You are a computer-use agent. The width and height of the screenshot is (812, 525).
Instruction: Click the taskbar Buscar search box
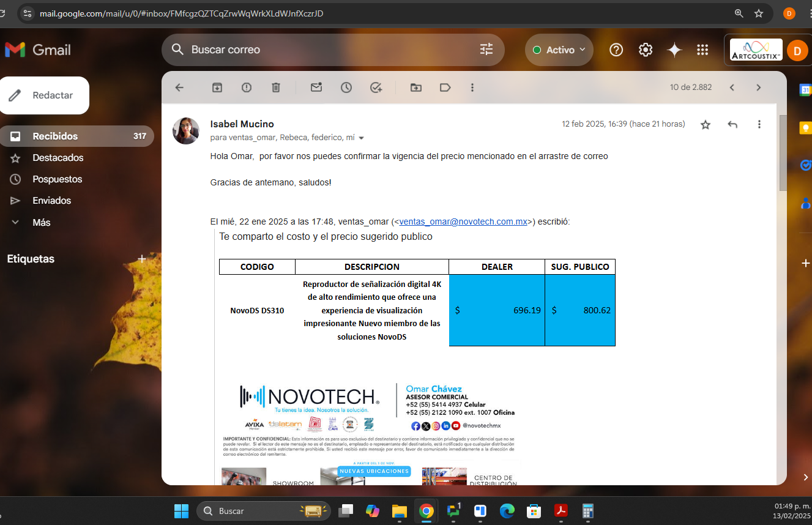pyautogui.click(x=263, y=511)
